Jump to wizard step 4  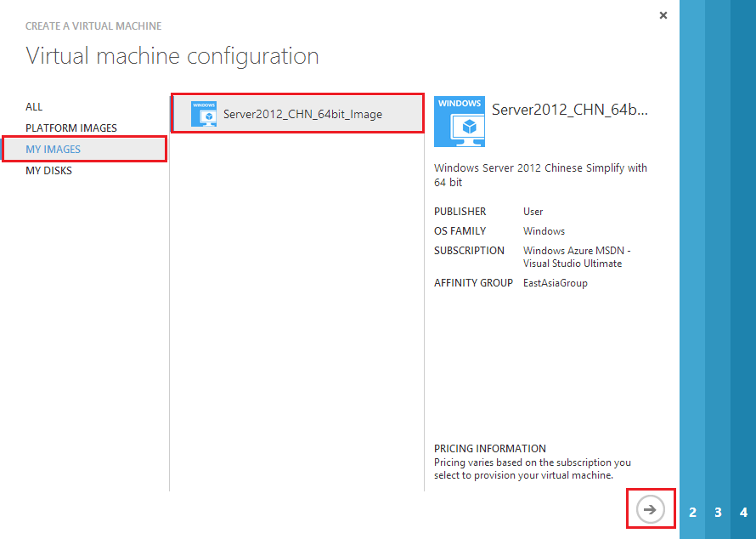(x=743, y=512)
